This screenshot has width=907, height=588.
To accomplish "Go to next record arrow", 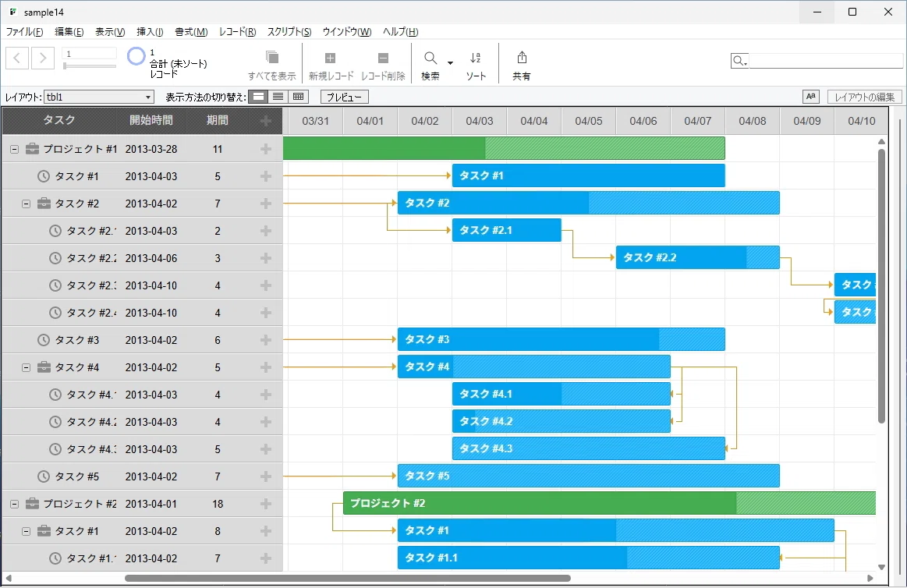I will [x=43, y=58].
